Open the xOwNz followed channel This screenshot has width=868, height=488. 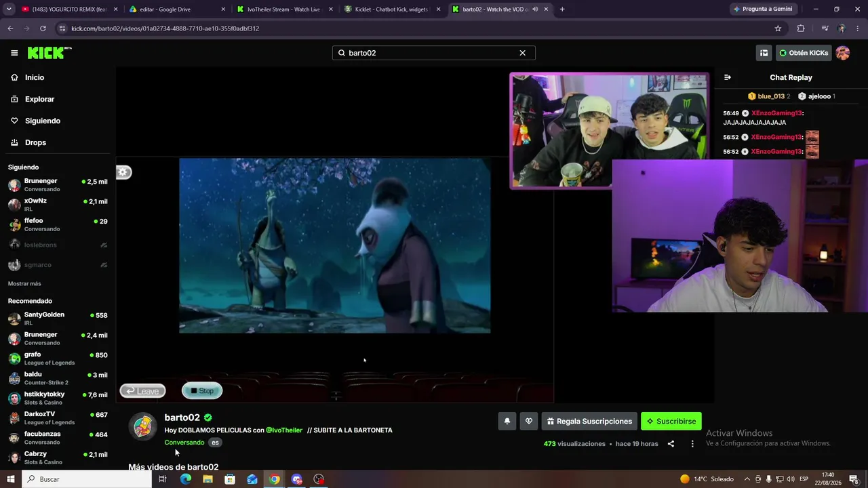pyautogui.click(x=58, y=205)
